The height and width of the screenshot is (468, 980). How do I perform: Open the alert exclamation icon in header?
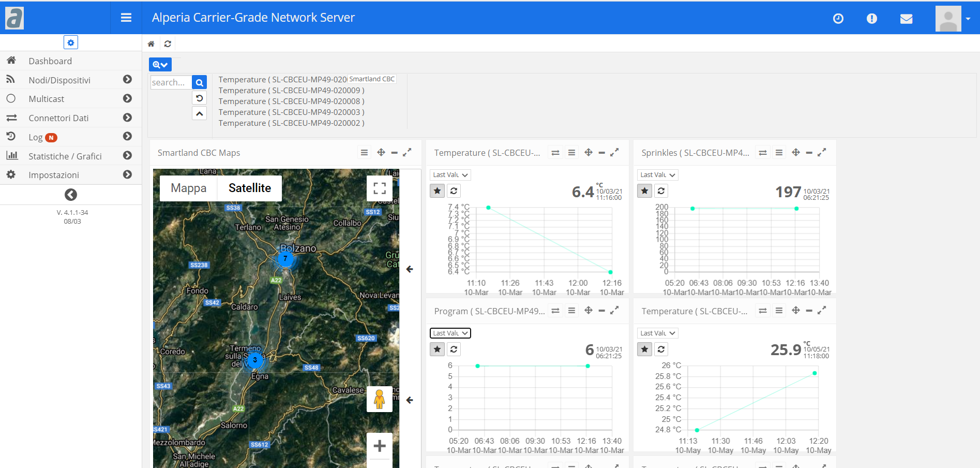tap(872, 19)
